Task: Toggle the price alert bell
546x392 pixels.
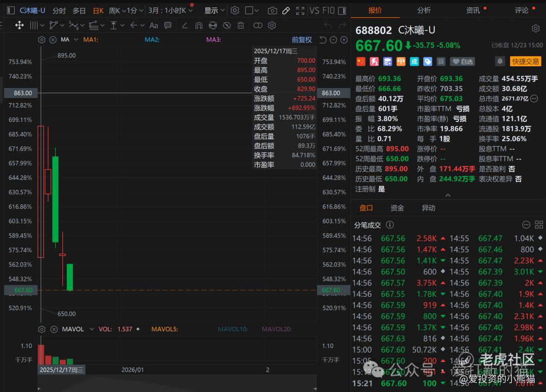Action: tap(500, 62)
